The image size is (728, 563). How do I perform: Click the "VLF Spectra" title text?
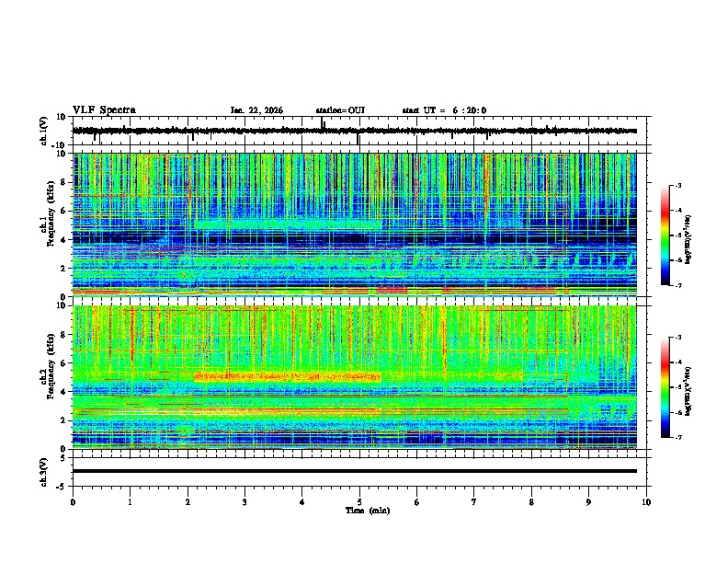[x=104, y=110]
